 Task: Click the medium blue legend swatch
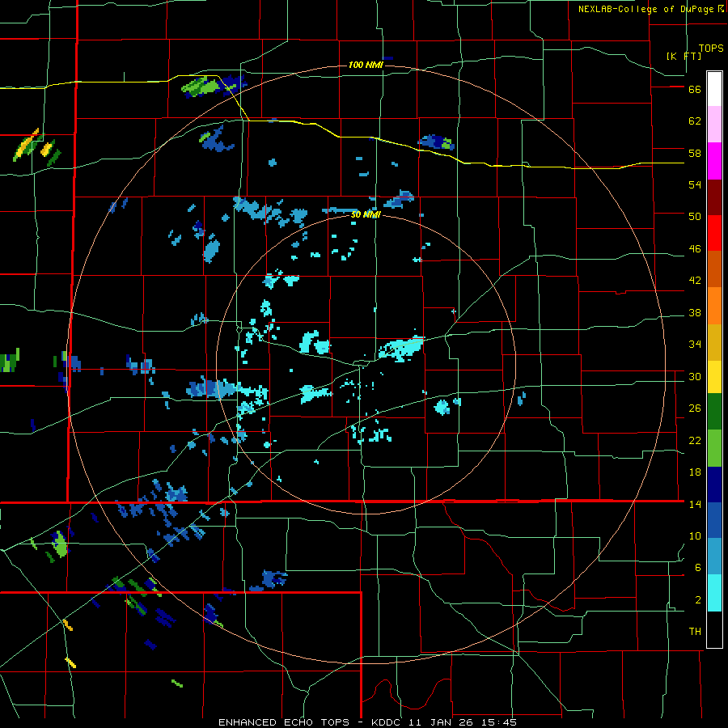(x=714, y=520)
